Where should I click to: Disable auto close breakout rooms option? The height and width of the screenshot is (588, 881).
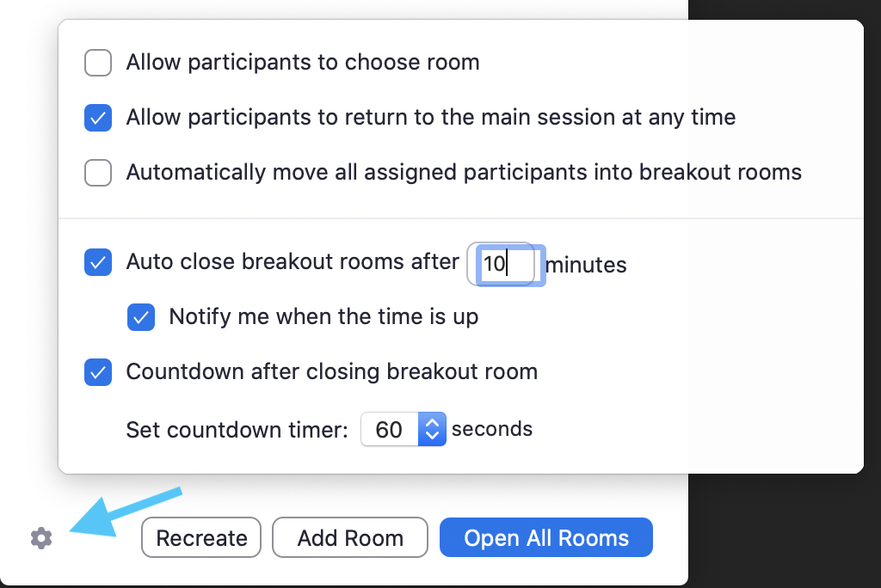97,262
